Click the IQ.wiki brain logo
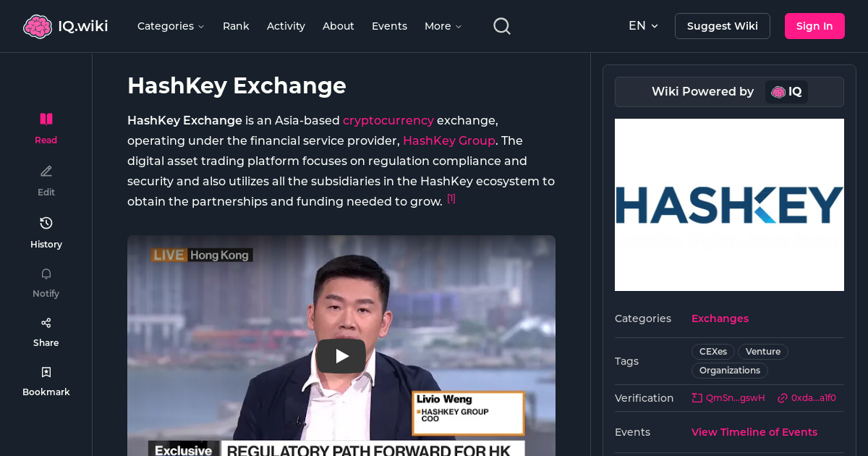 38,25
